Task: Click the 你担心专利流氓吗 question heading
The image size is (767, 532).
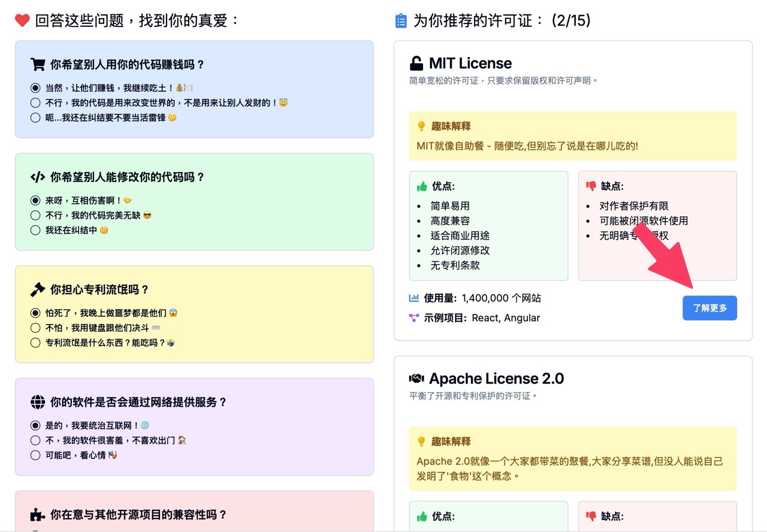Action: (99, 290)
